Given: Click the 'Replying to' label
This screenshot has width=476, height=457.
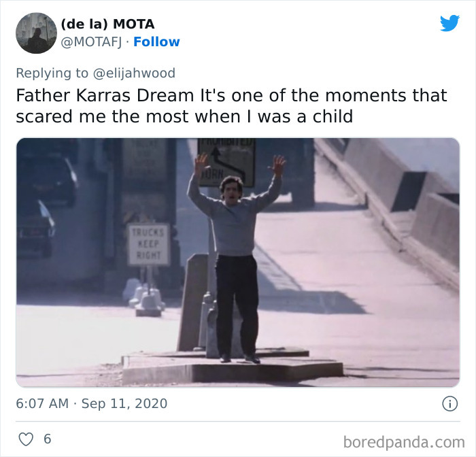Looking at the screenshot, I should pos(52,73).
